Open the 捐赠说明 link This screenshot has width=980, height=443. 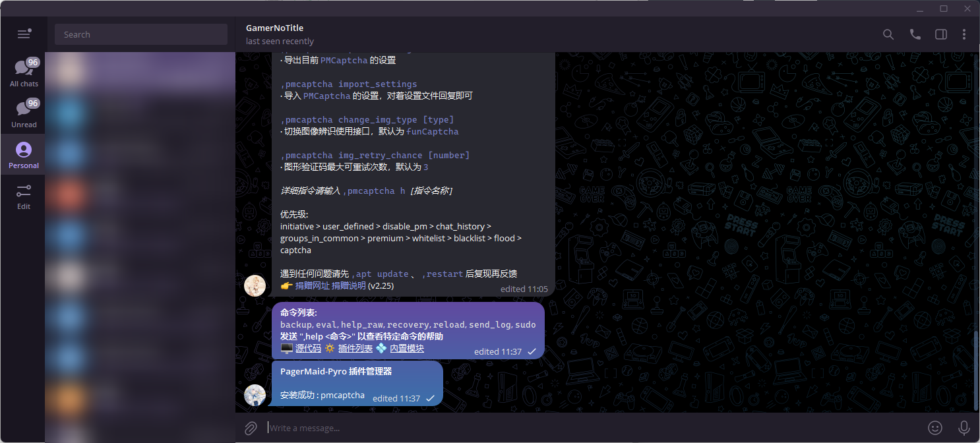pyautogui.click(x=349, y=286)
